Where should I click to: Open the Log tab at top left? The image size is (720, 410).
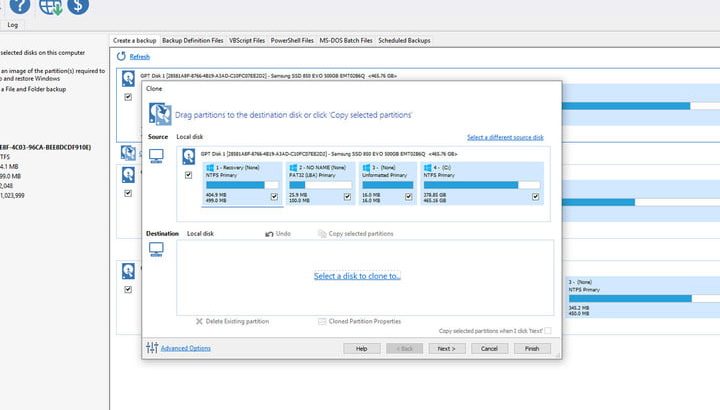[x=12, y=24]
